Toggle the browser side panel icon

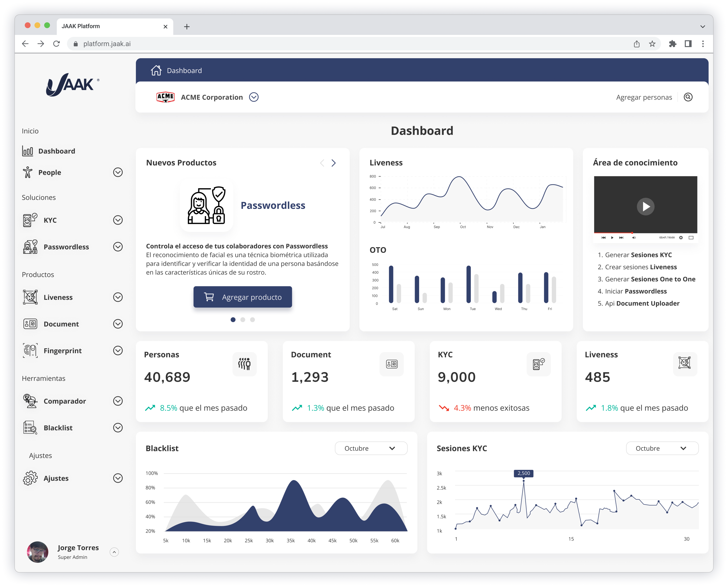tap(688, 44)
